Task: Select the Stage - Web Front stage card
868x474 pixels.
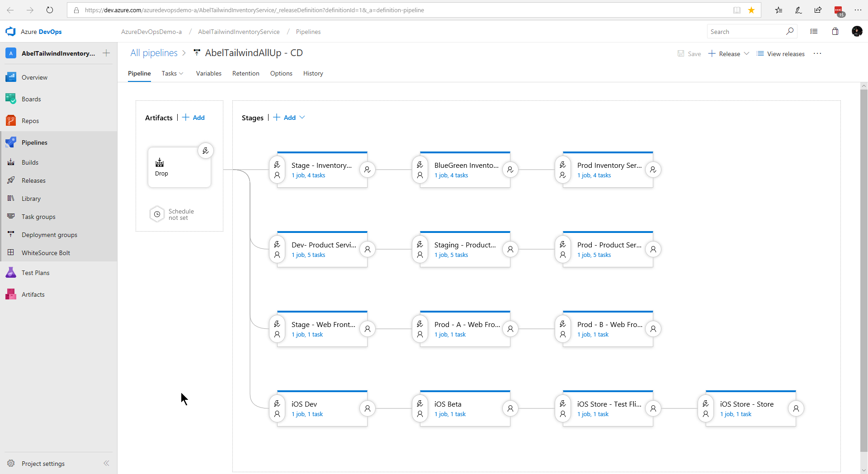Action: coord(322,329)
